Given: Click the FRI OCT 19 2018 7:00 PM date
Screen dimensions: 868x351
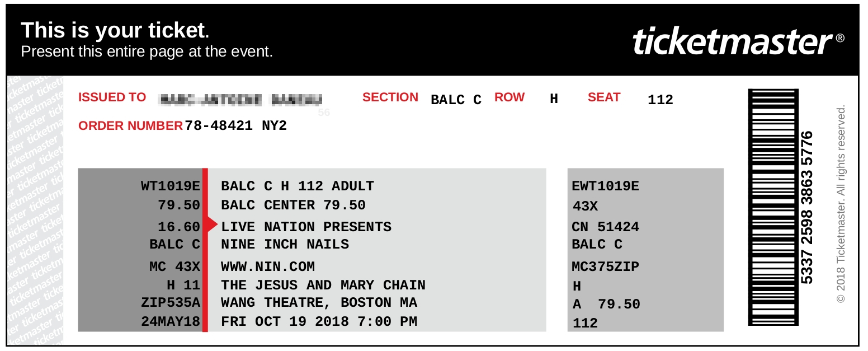Looking at the screenshot, I should (x=319, y=322).
